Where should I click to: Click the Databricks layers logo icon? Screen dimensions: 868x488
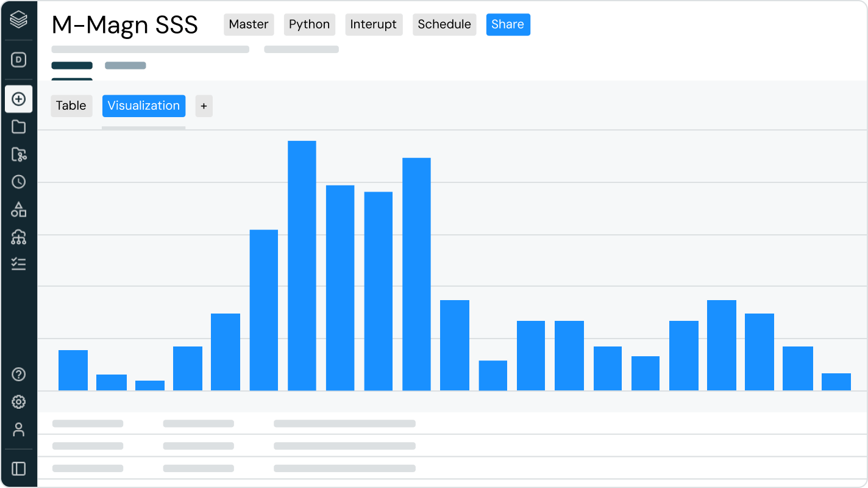[19, 20]
